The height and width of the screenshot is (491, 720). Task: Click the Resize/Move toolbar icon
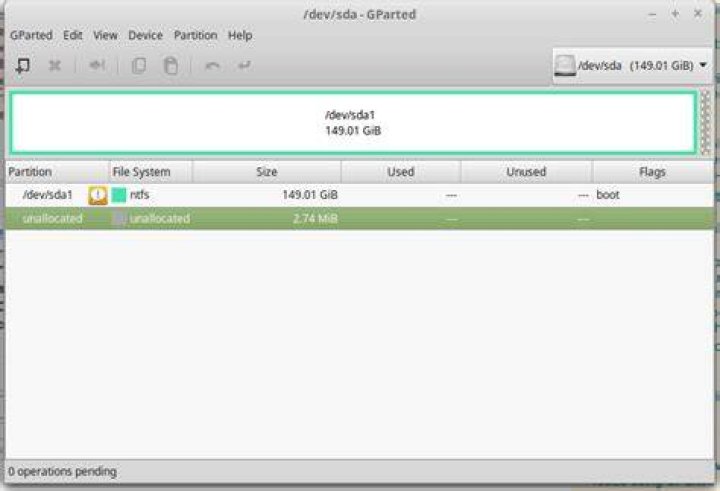point(97,65)
